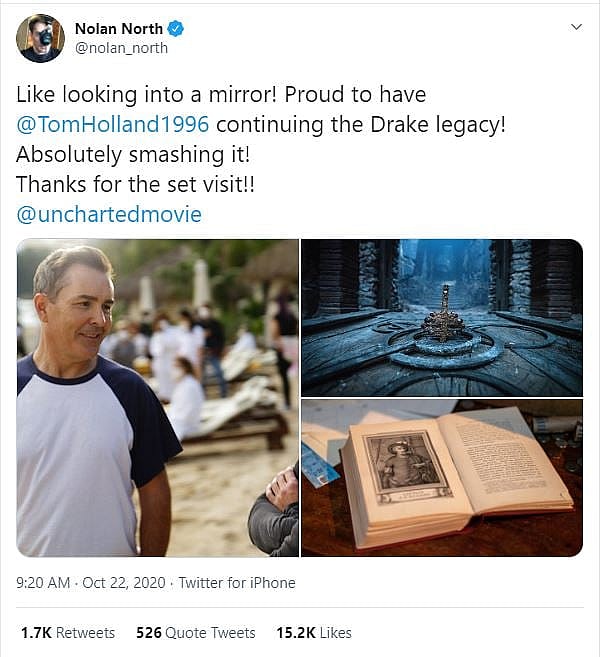601x657 pixels.
Task: Click the "Absolutely smashing it!" line
Action: click(x=121, y=155)
